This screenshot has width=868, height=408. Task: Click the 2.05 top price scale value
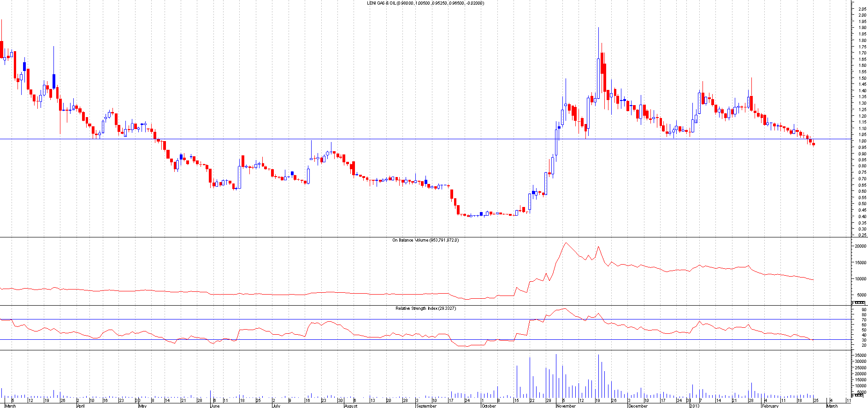(x=862, y=9)
